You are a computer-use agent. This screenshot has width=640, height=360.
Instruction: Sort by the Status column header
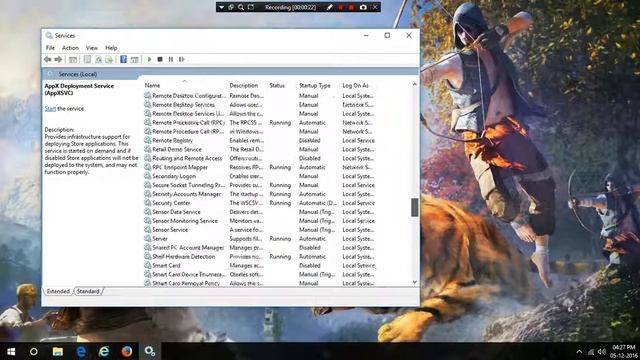click(282, 85)
